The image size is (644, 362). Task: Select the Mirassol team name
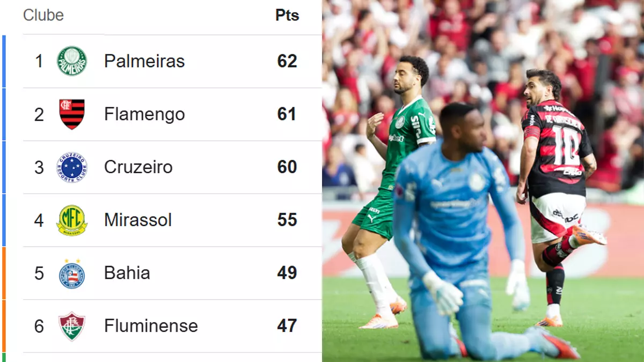[138, 220]
